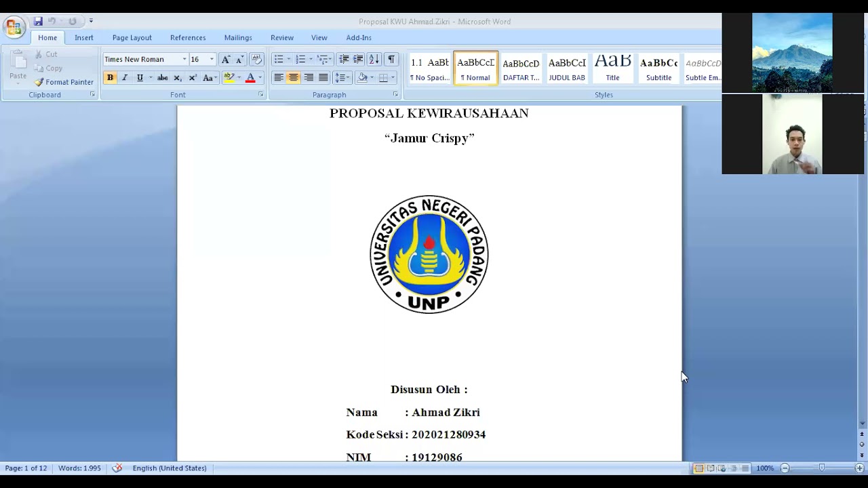Viewport: 868px width, 488px height.
Task: Center the paragraph text
Action: pos(294,78)
